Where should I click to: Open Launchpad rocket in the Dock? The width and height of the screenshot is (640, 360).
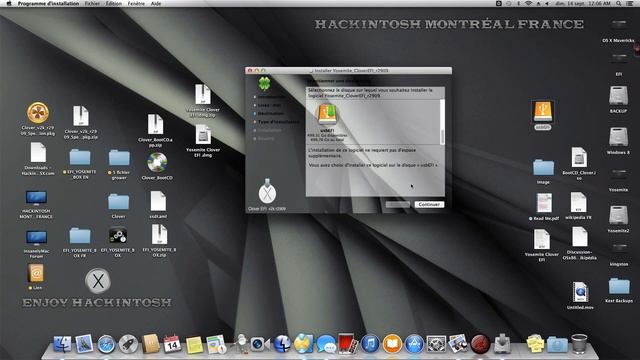coord(128,344)
